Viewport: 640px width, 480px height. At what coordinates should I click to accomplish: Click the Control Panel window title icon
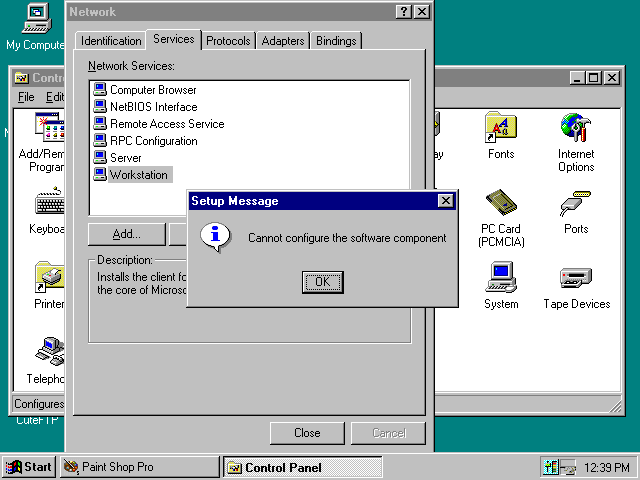(x=21, y=78)
